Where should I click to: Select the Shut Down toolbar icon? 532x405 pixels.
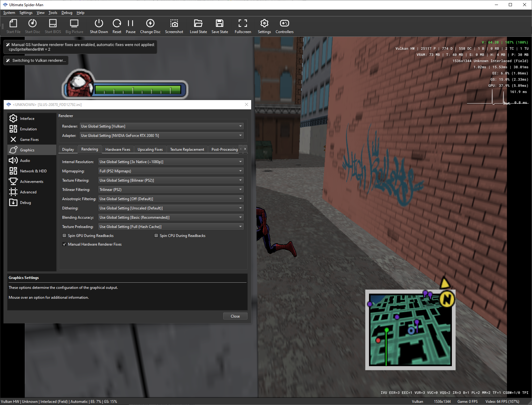click(99, 26)
